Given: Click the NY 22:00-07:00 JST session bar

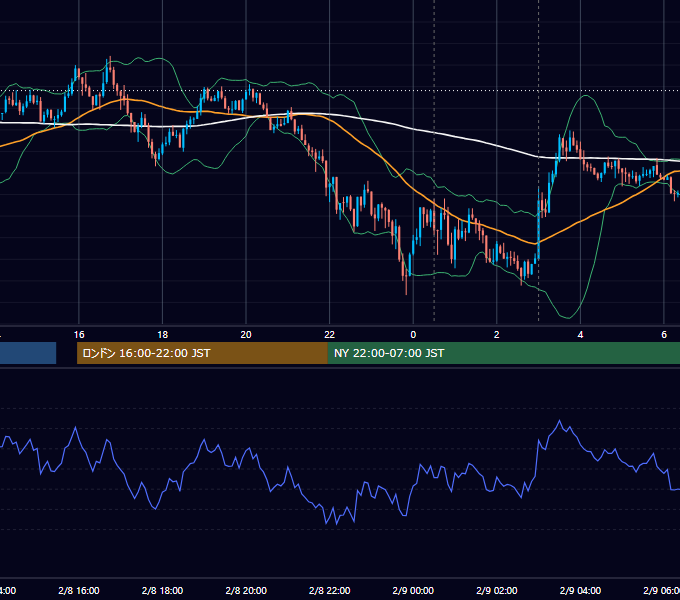Looking at the screenshot, I should pyautogui.click(x=503, y=353).
